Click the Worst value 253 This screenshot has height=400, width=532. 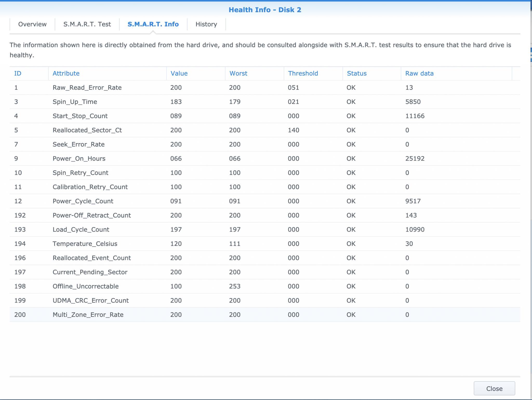click(235, 286)
